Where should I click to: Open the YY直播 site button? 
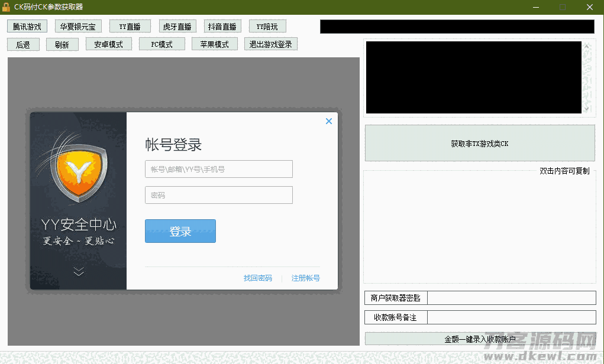[130, 27]
